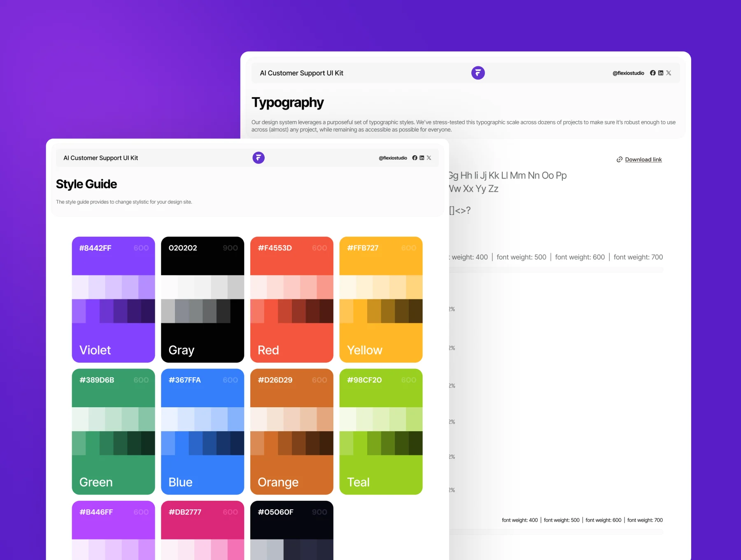Follow the Download link in the Typography page
The image size is (741, 560).
pyautogui.click(x=643, y=160)
